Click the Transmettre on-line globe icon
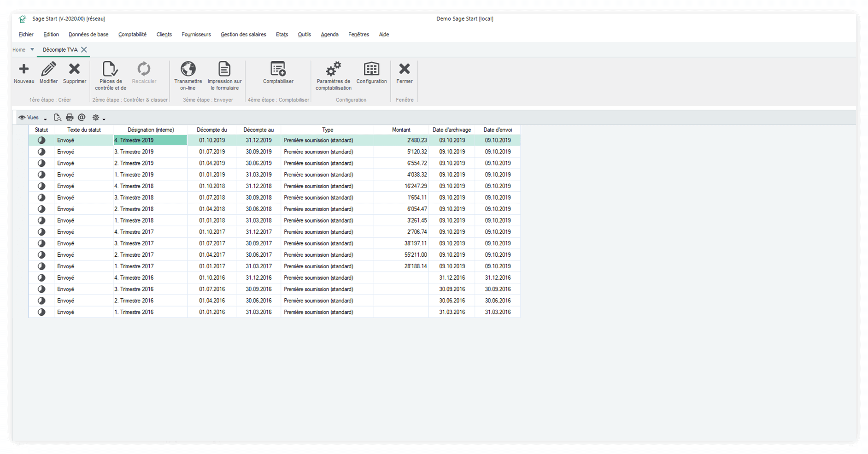This screenshot has width=868, height=454. (188, 69)
